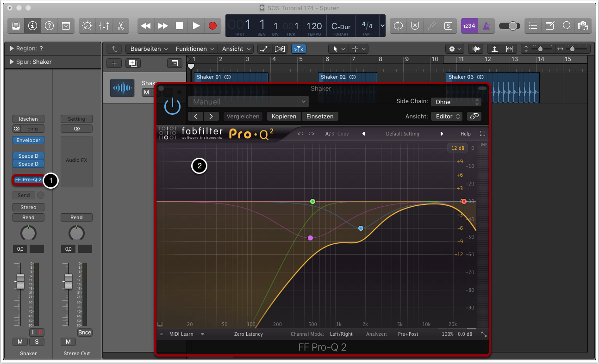
Task: Expand the Spur: Shaker inspector section
Action: (x=12, y=62)
